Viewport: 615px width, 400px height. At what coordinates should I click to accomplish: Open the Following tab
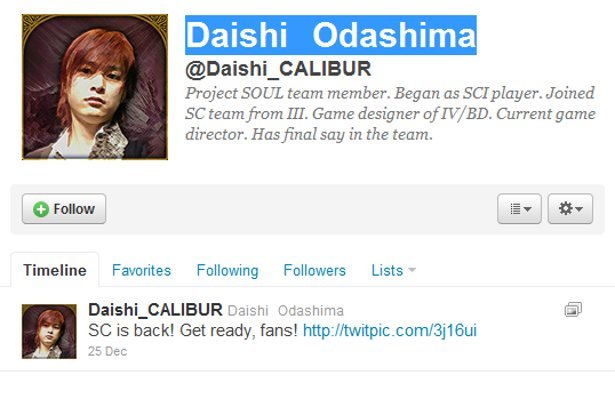coord(227,270)
